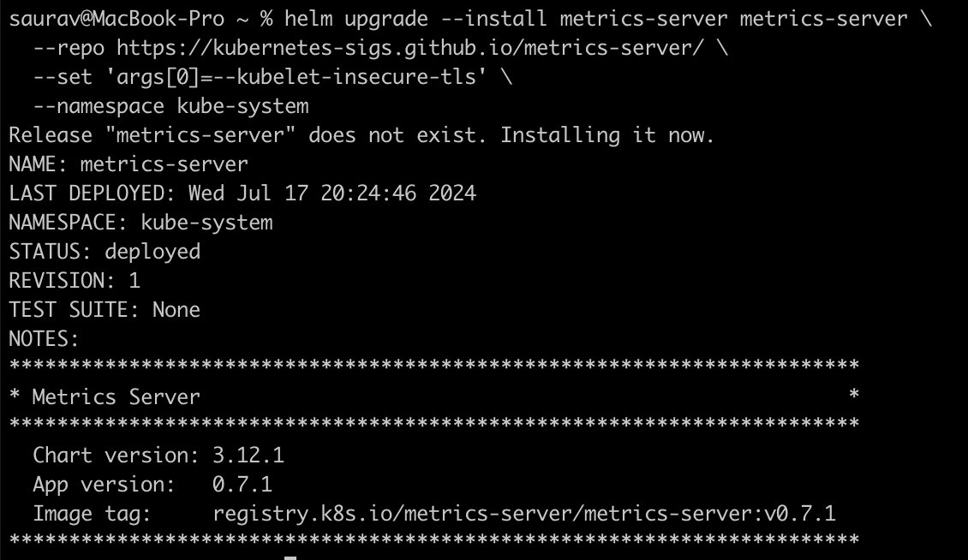The width and height of the screenshot is (968, 560).
Task: Click the 'Image tag:' label
Action: 92,514
